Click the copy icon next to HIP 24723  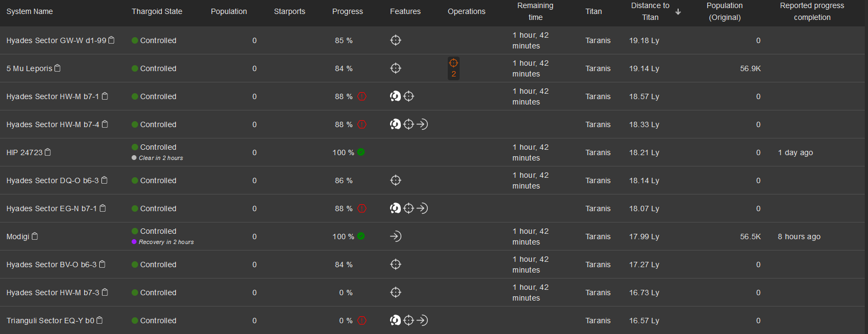[x=48, y=152]
